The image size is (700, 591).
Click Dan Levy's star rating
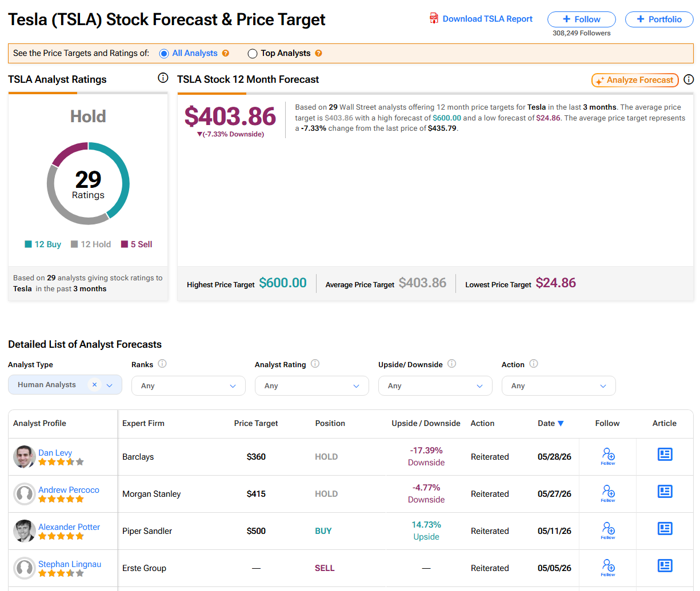(x=61, y=462)
